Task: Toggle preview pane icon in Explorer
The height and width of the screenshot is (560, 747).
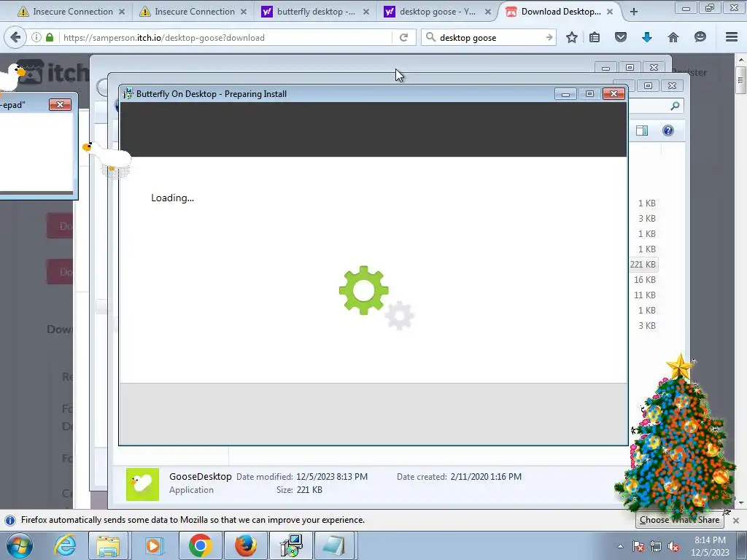Action: (642, 131)
